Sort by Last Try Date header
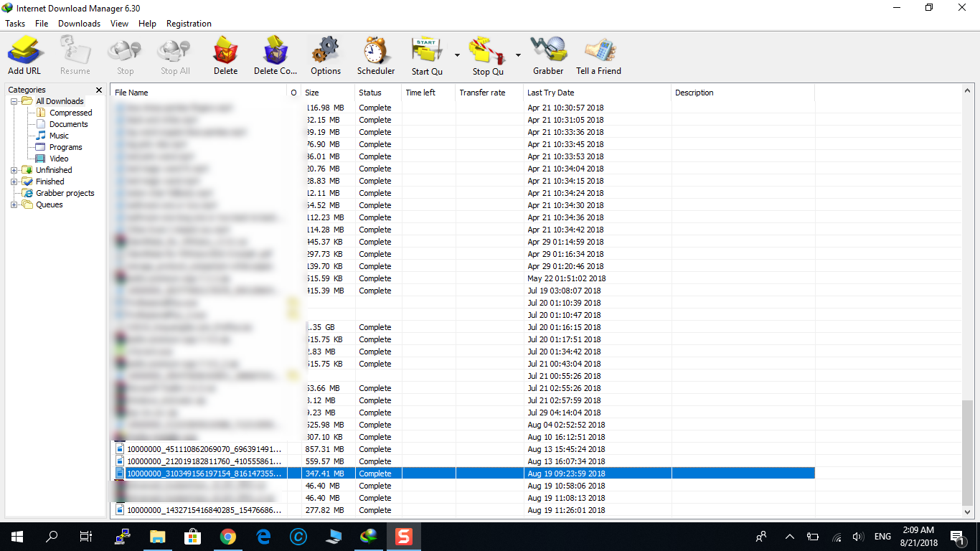 [x=598, y=93]
